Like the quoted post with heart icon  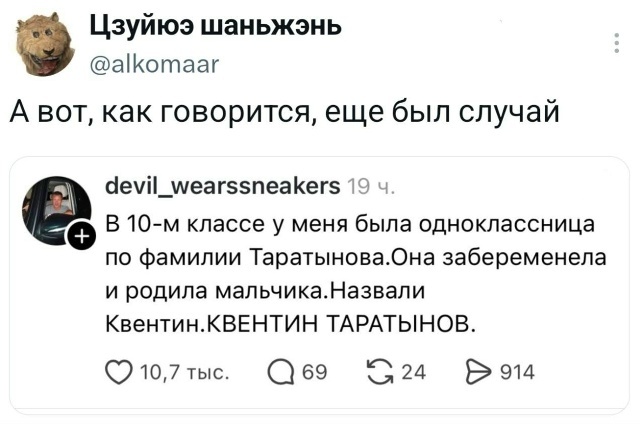(119, 372)
